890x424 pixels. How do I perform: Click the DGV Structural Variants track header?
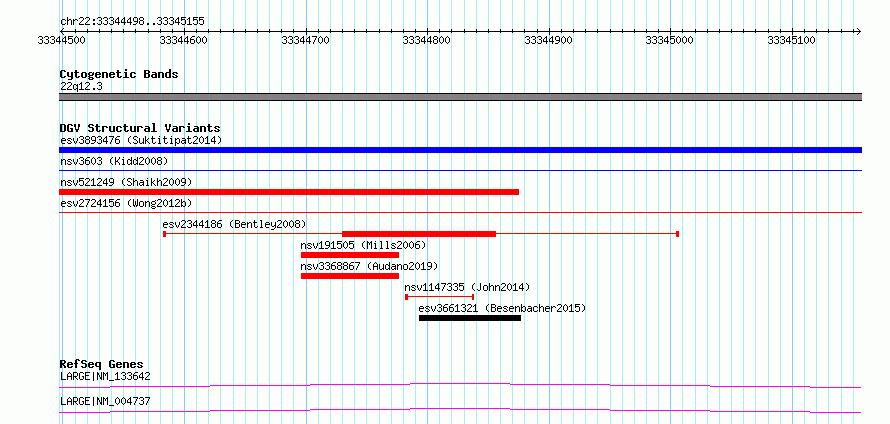[140, 128]
